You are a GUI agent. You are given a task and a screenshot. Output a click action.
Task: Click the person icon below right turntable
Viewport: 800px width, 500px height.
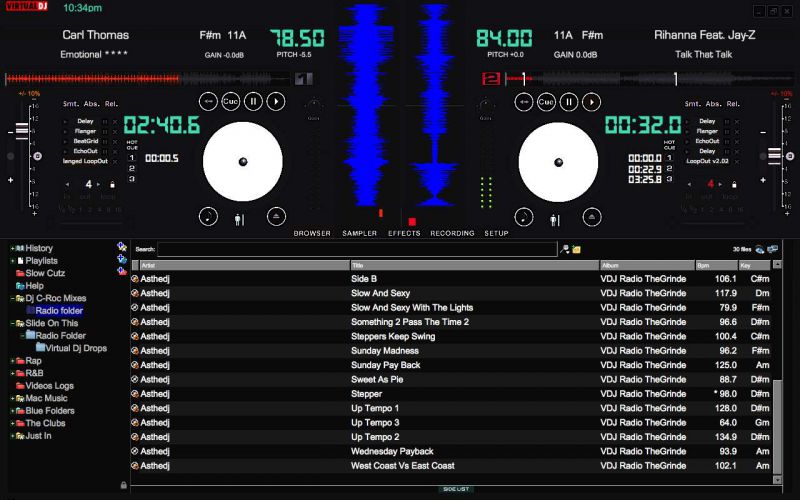coord(555,220)
